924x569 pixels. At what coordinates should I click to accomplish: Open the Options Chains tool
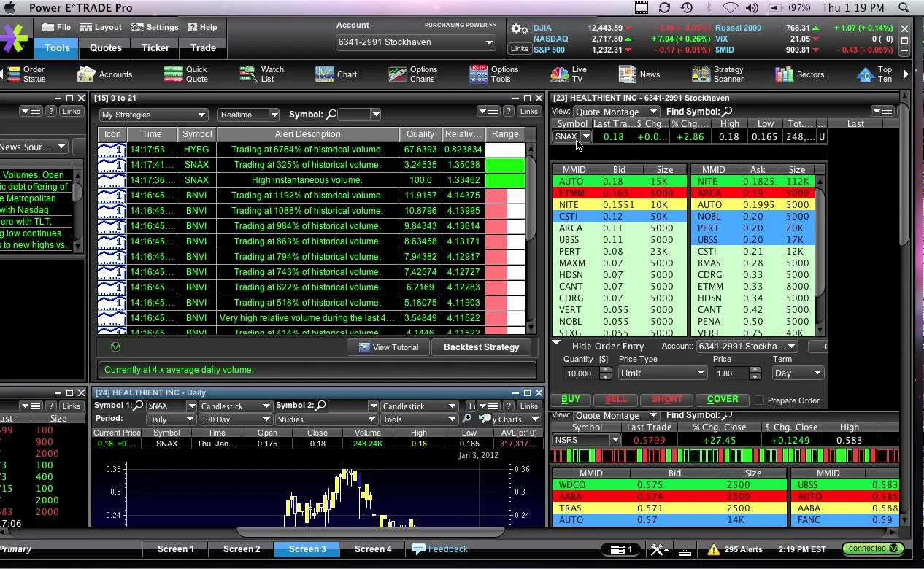415,74
